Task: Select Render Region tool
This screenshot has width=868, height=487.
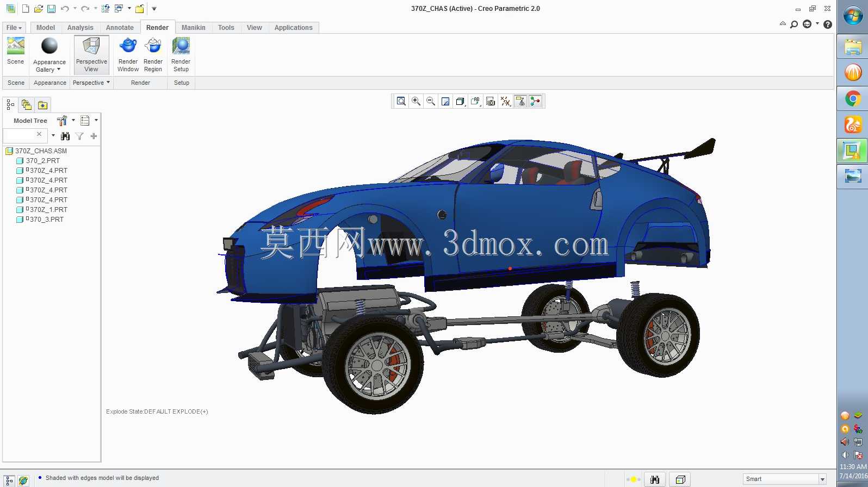Action: 153,54
